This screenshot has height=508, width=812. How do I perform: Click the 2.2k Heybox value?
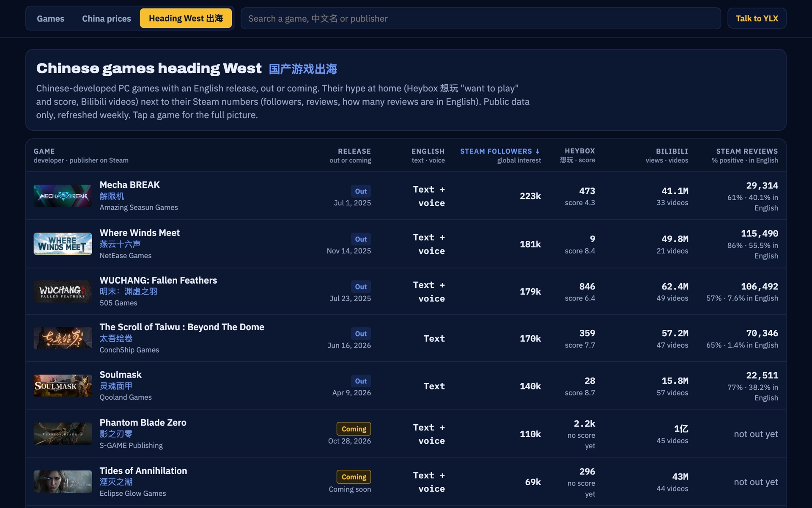pos(584,423)
